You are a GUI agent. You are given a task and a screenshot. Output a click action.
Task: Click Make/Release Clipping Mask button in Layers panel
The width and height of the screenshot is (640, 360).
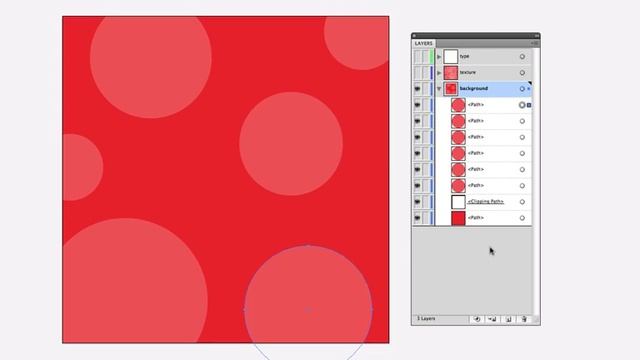[477, 319]
